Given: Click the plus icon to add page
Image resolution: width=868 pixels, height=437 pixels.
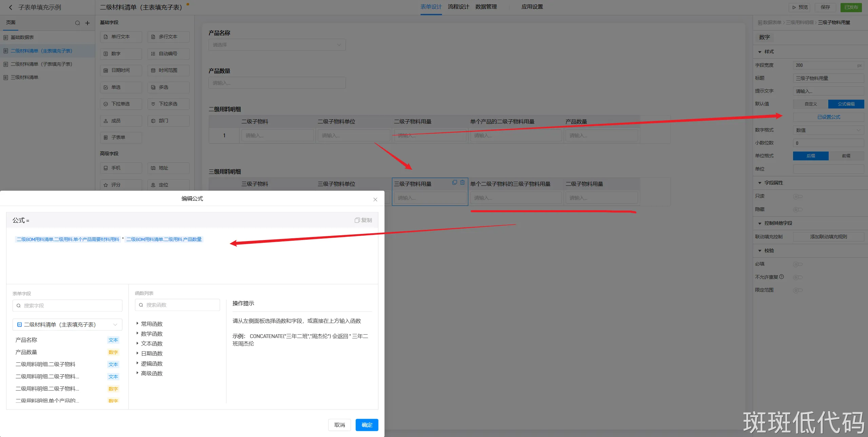Looking at the screenshot, I should 87,23.
